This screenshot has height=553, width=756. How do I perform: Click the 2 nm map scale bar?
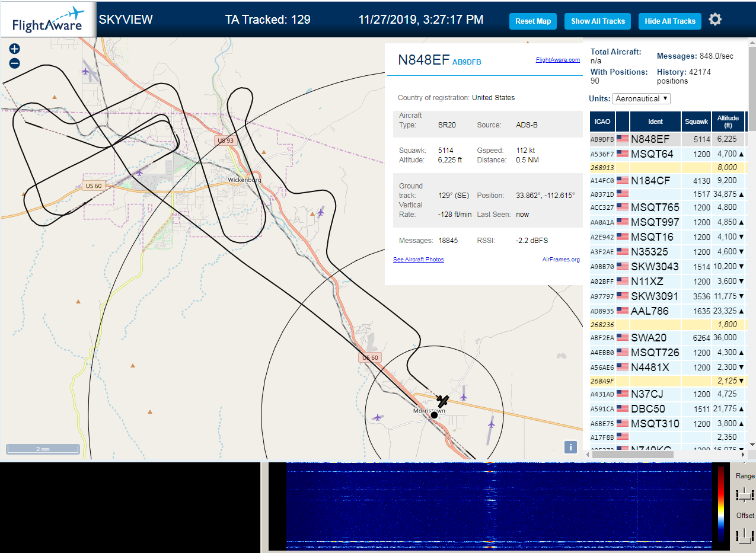43,449
